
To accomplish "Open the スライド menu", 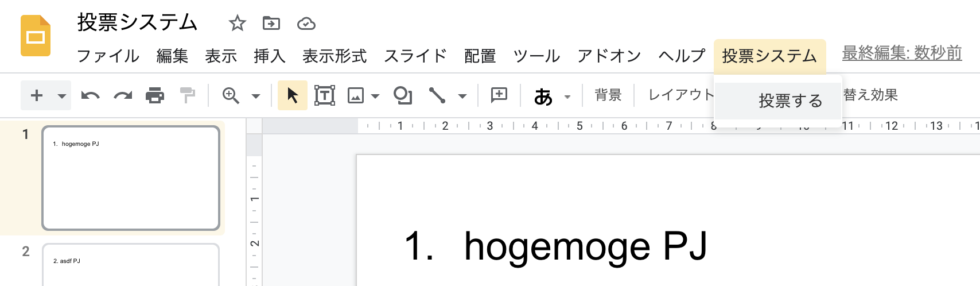I will (415, 56).
